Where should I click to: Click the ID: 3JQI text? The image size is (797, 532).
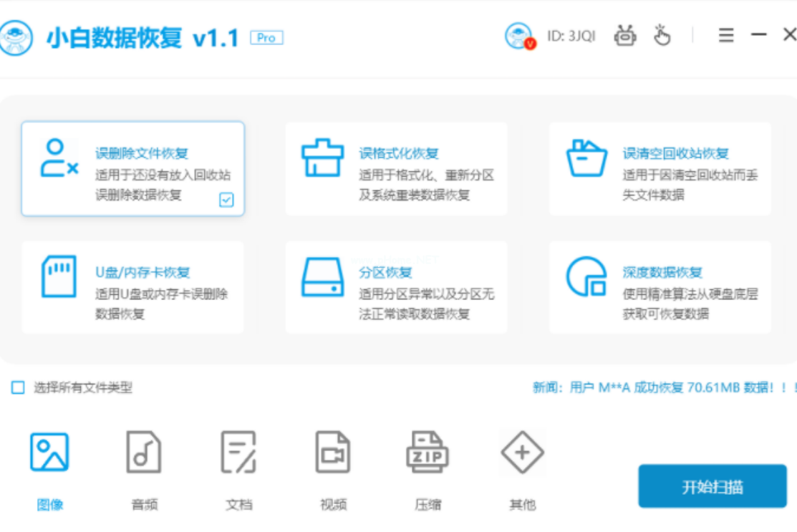pyautogui.click(x=571, y=36)
